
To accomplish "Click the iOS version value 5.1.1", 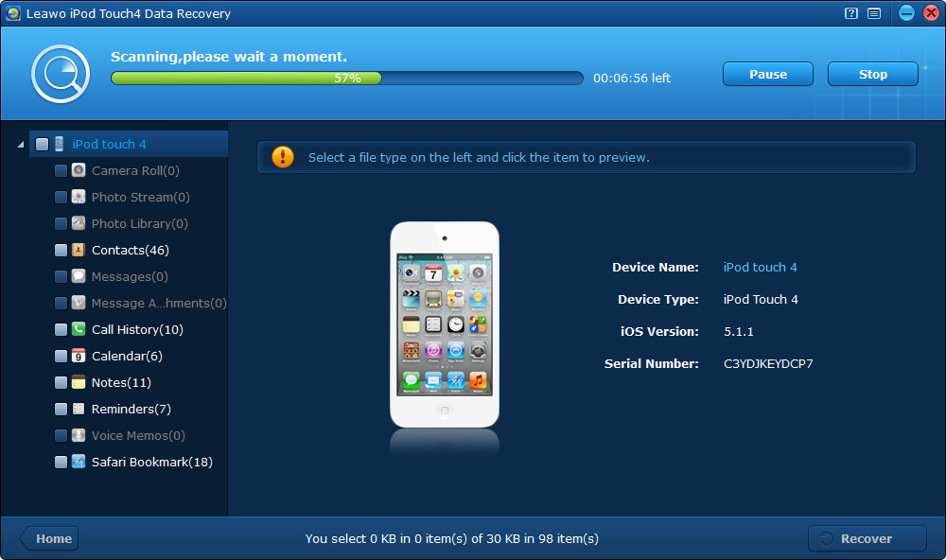I will 739,332.
